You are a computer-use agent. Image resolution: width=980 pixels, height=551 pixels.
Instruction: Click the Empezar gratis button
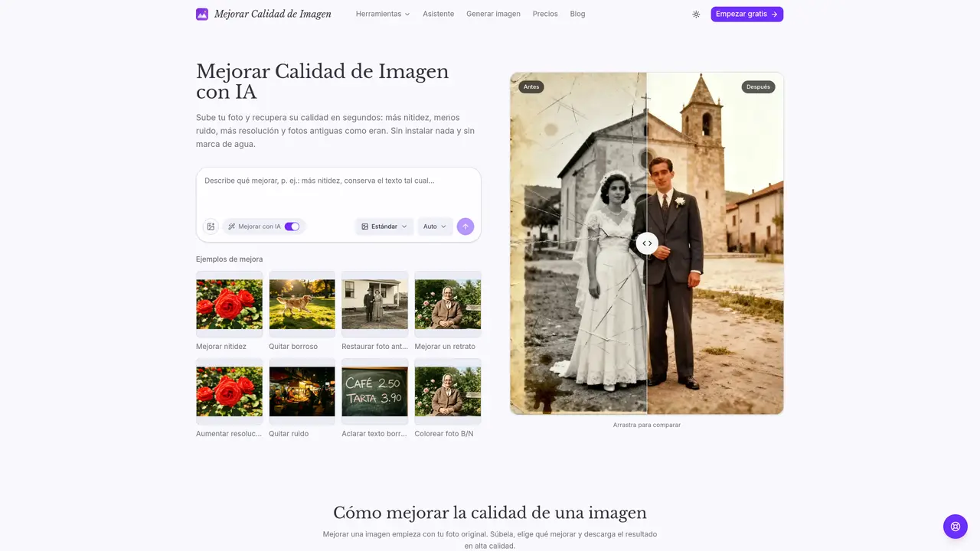(746, 14)
